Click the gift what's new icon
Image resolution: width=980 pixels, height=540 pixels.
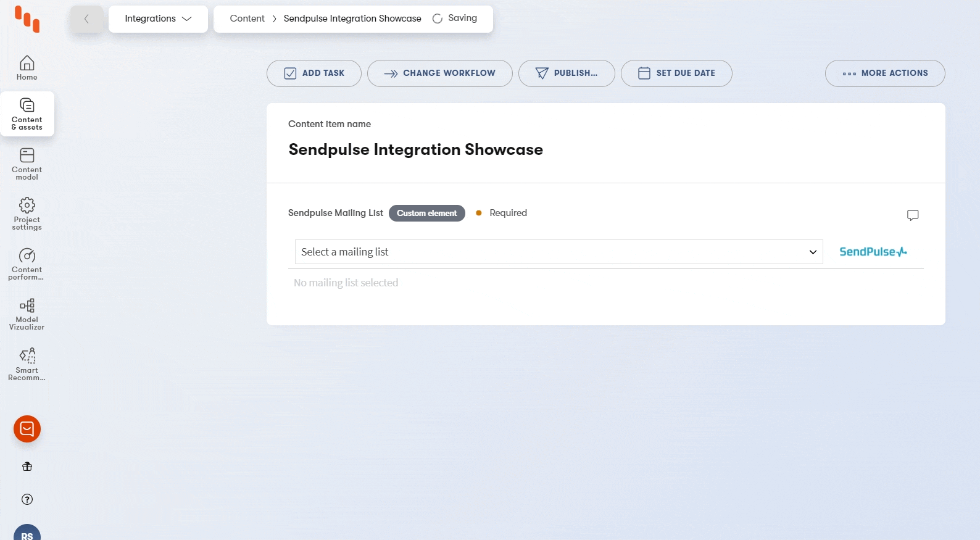click(x=27, y=467)
